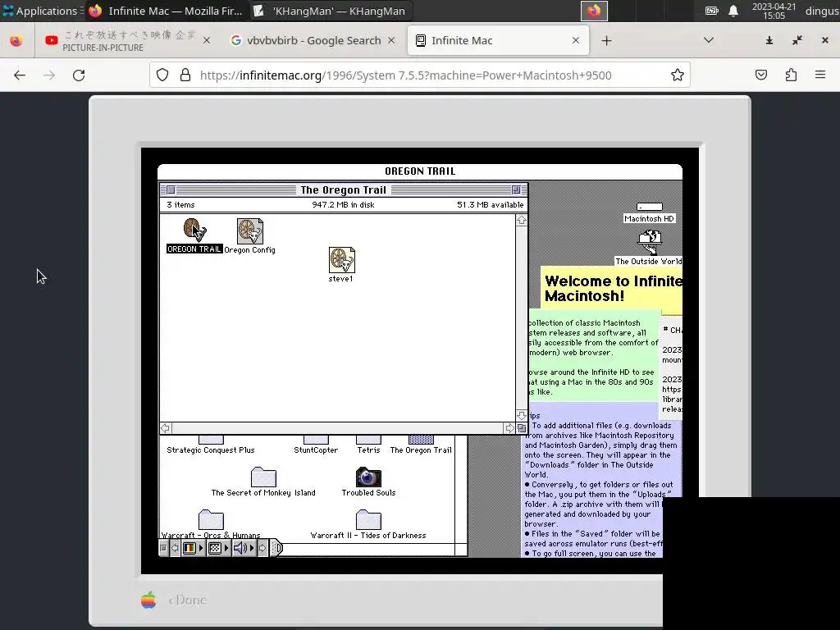840x630 pixels.
Task: Open Control Strip sound volume module
Action: pos(244,548)
